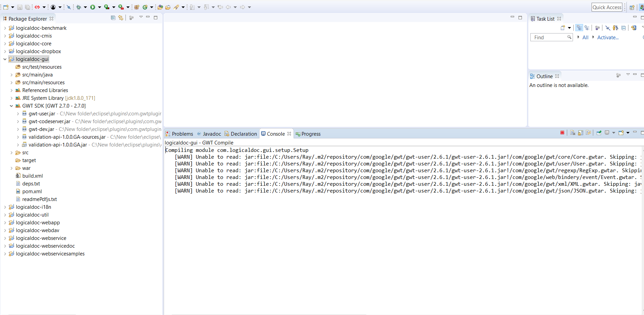Click Synchronize Changed repository icon in Task List

(x=634, y=28)
